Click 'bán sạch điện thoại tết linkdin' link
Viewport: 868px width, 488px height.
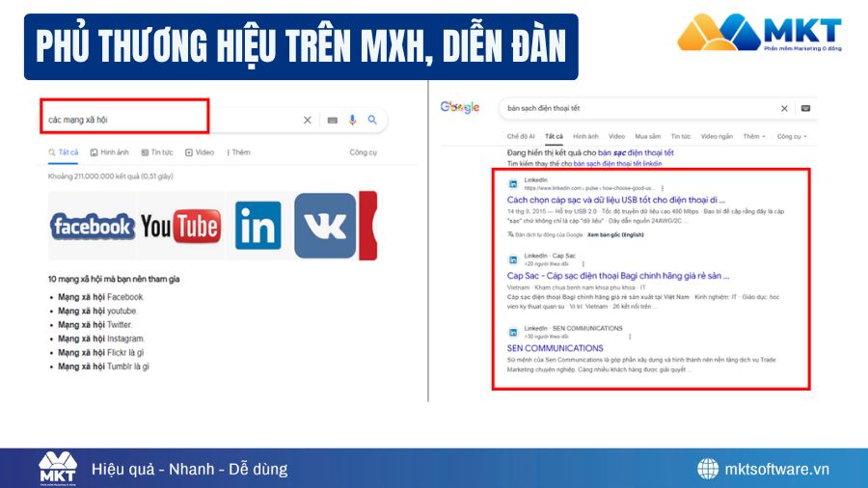tap(617, 164)
